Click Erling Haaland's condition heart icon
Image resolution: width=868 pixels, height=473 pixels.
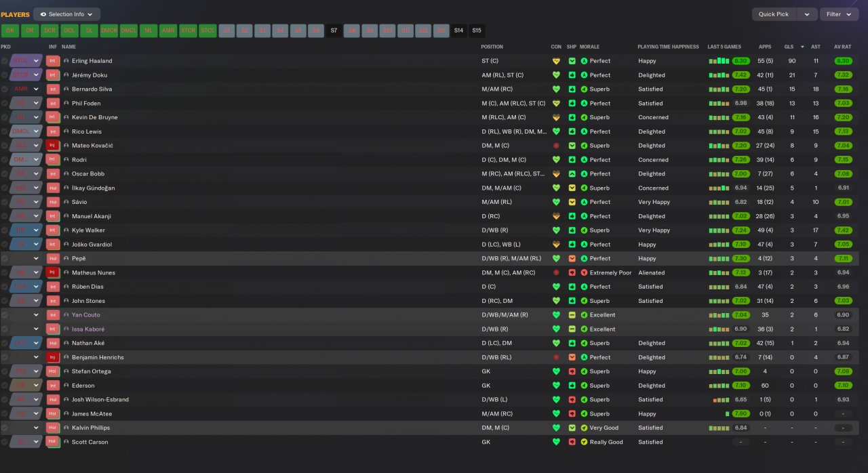click(x=556, y=61)
